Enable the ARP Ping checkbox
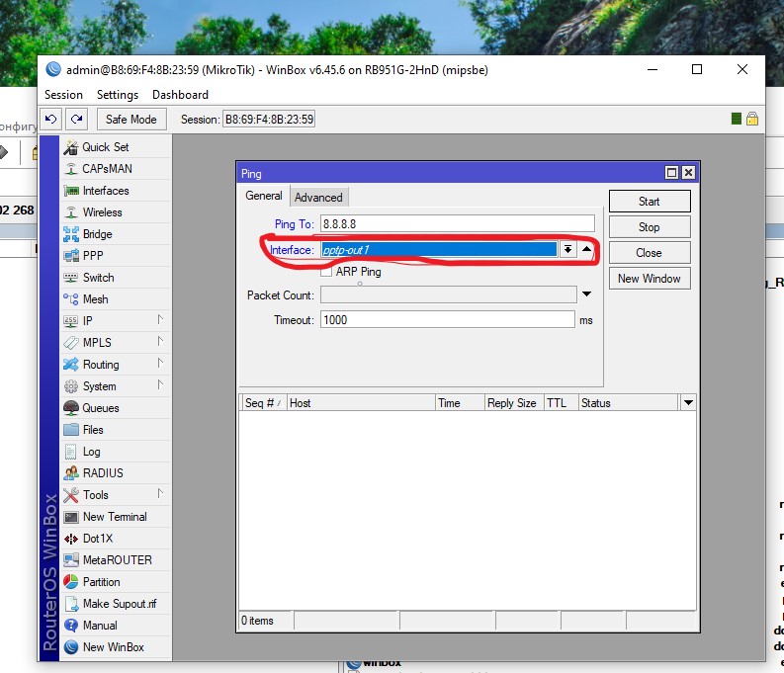The width and height of the screenshot is (784, 673). (x=326, y=272)
